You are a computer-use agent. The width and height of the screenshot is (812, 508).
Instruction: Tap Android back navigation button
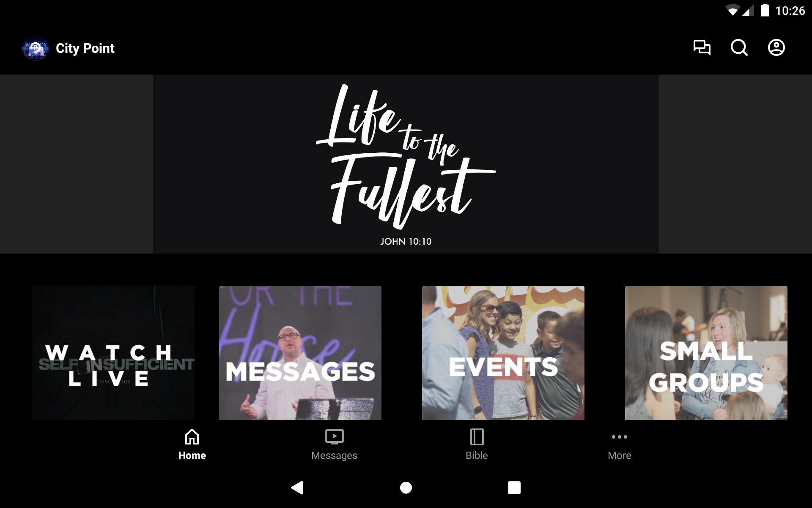point(297,488)
